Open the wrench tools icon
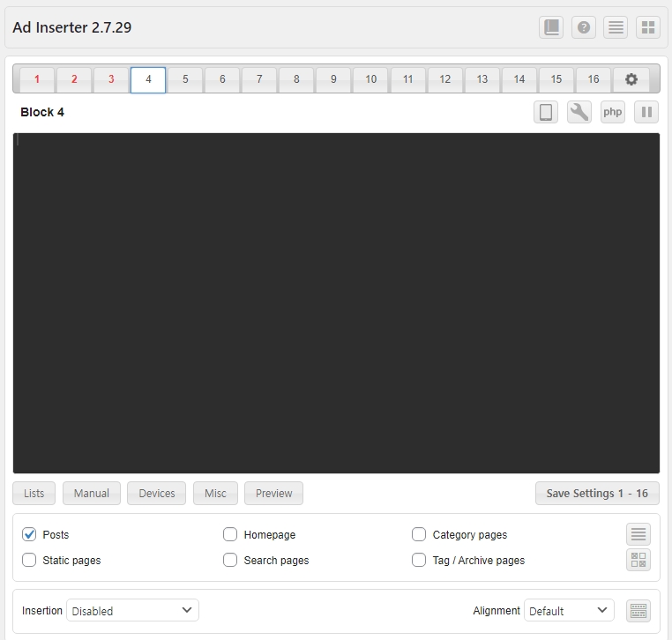 (579, 112)
